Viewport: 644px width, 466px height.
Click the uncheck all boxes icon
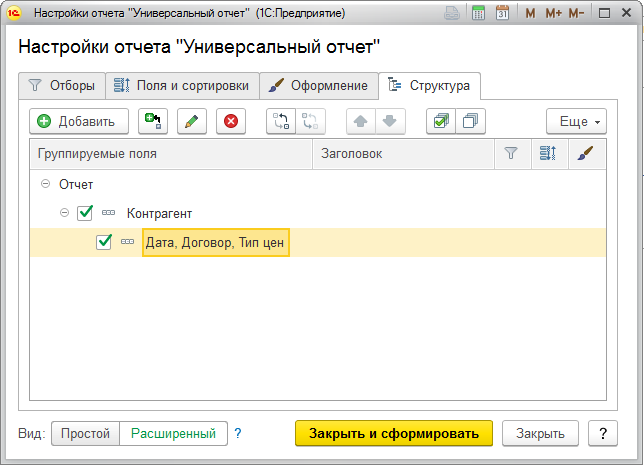pos(468,121)
